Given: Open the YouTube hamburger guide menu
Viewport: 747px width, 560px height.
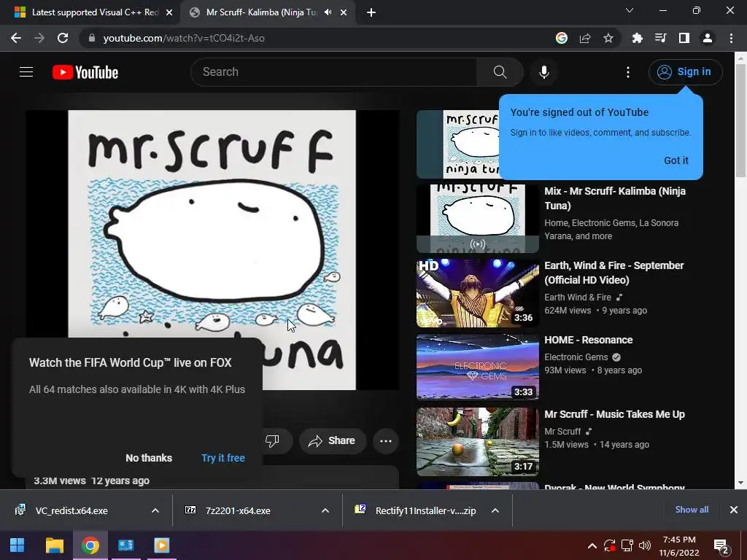Looking at the screenshot, I should pos(26,72).
